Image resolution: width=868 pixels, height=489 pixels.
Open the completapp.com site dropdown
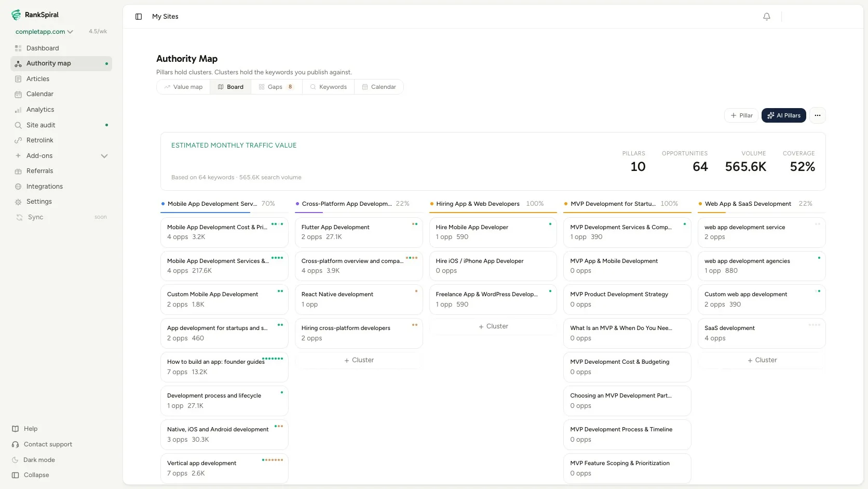pos(44,32)
